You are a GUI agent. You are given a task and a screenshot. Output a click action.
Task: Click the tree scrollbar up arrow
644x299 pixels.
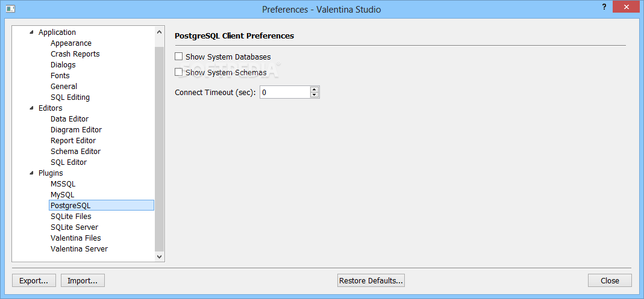click(x=160, y=32)
